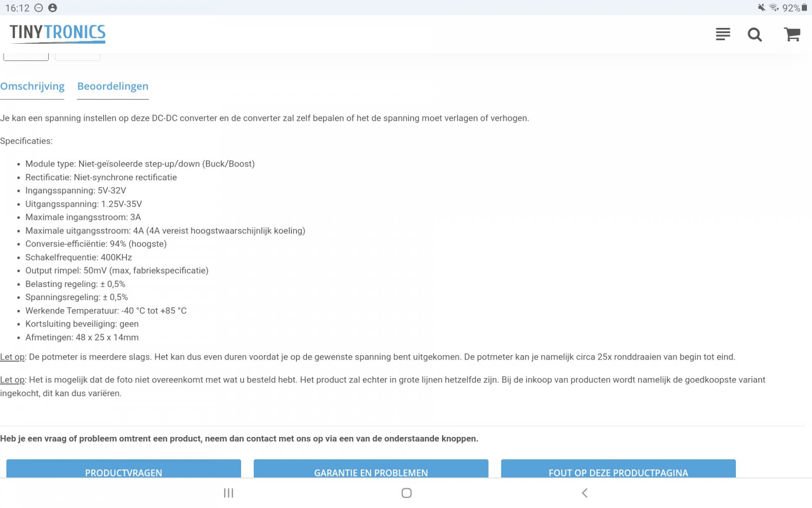This screenshot has width=812, height=508.
Task: Select 'Module type: Niet-geïsoleerde step-up/down' line
Action: coord(140,164)
